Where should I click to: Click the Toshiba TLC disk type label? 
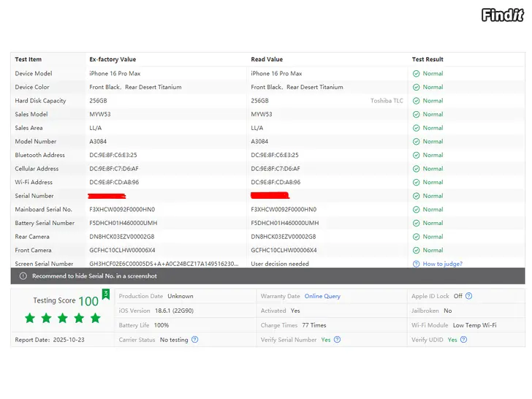point(387,101)
